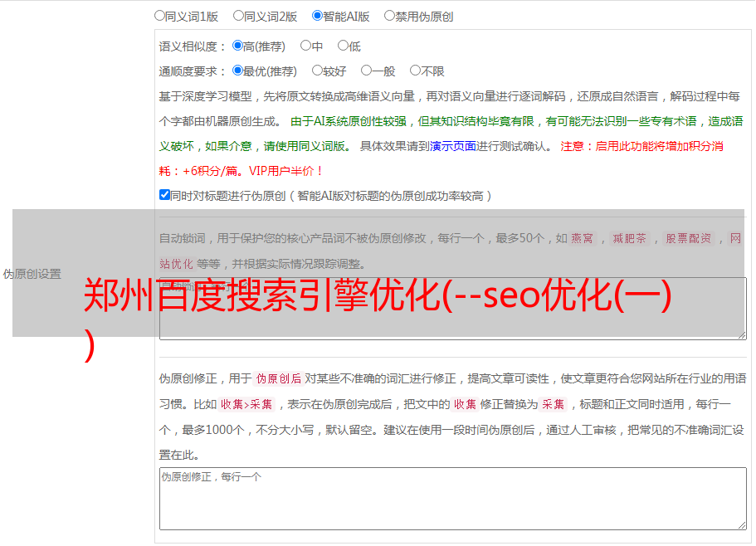Image resolution: width=756 pixels, height=546 pixels.
Task: Choose 较好 for 通顺度要求
Action: coord(317,71)
